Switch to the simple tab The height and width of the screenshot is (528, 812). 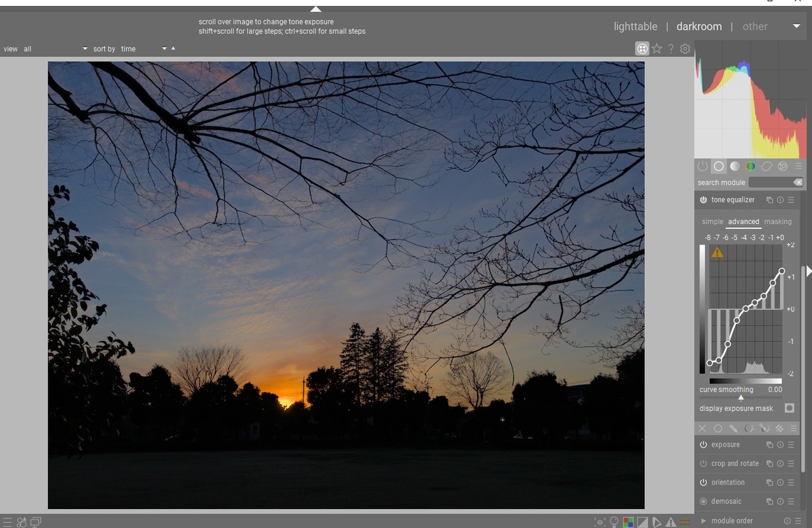click(713, 221)
